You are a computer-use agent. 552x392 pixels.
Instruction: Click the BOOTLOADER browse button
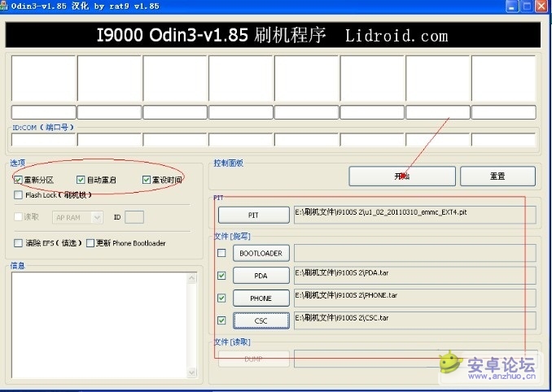[261, 253]
